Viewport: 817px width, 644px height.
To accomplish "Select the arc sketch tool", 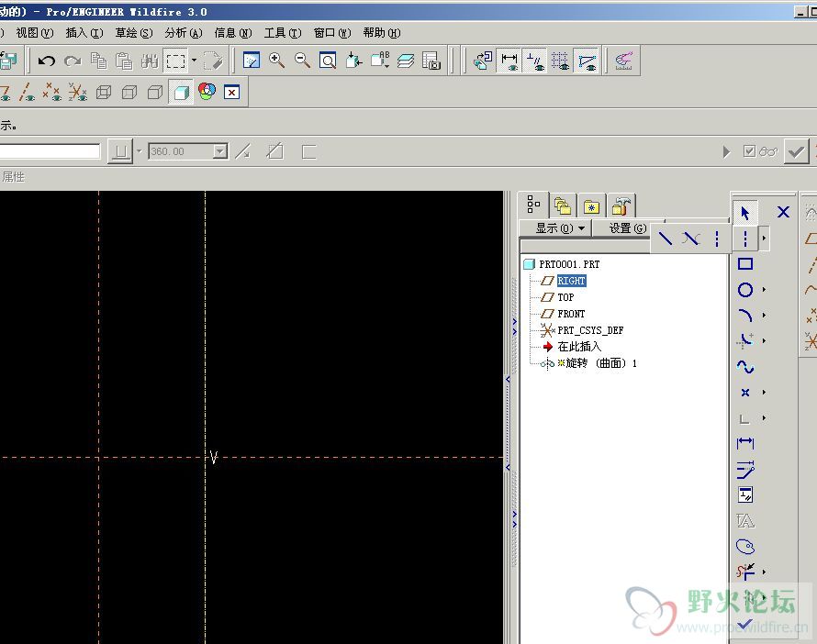I will click(x=745, y=316).
